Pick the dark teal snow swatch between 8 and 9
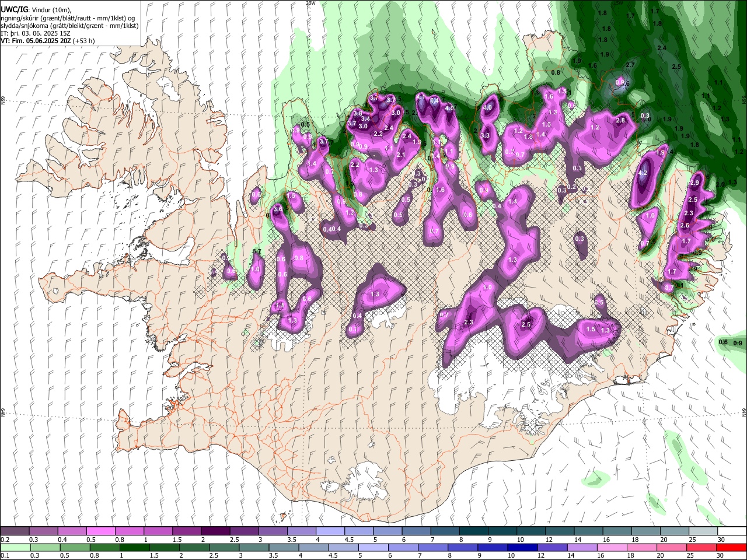 point(473,531)
